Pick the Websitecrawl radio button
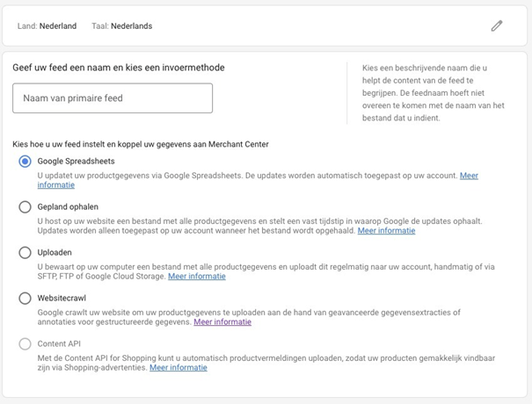 [x=26, y=299]
